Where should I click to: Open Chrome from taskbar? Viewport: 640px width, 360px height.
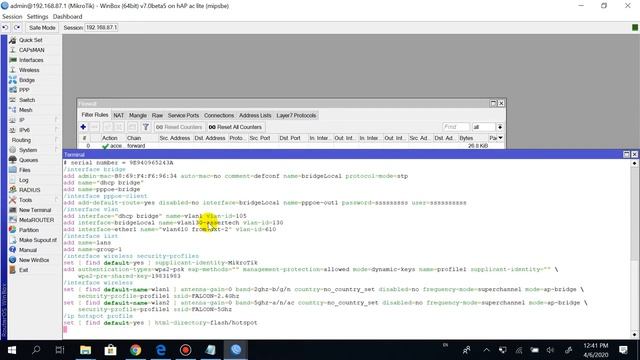tap(136, 350)
